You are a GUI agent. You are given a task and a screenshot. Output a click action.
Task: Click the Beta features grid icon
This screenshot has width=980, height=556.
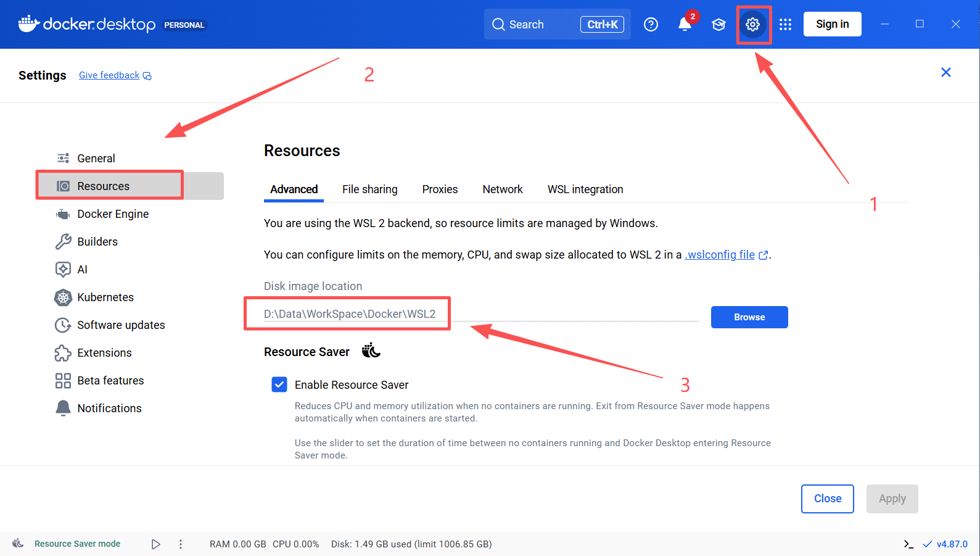coord(63,381)
